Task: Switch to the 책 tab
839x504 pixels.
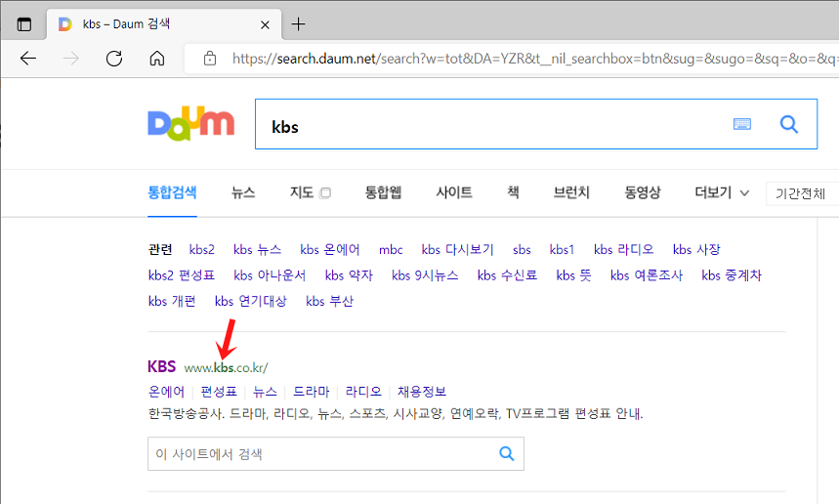Action: [513, 192]
